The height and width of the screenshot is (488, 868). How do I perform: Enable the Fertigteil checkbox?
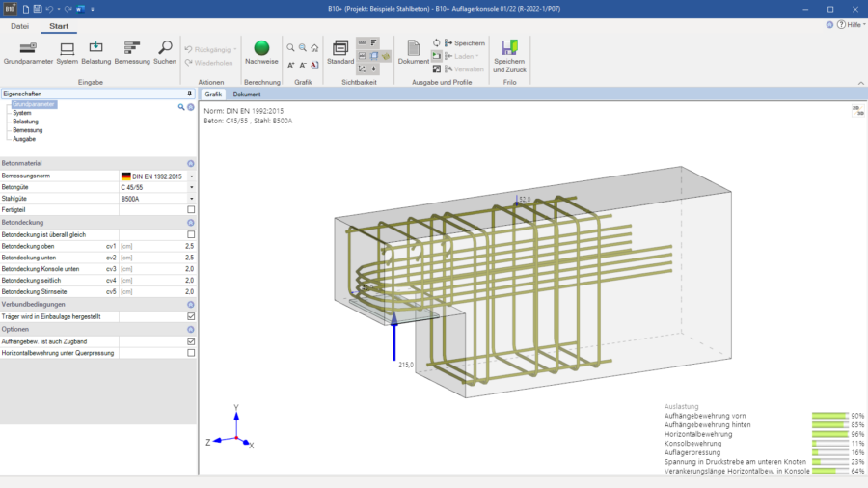191,209
